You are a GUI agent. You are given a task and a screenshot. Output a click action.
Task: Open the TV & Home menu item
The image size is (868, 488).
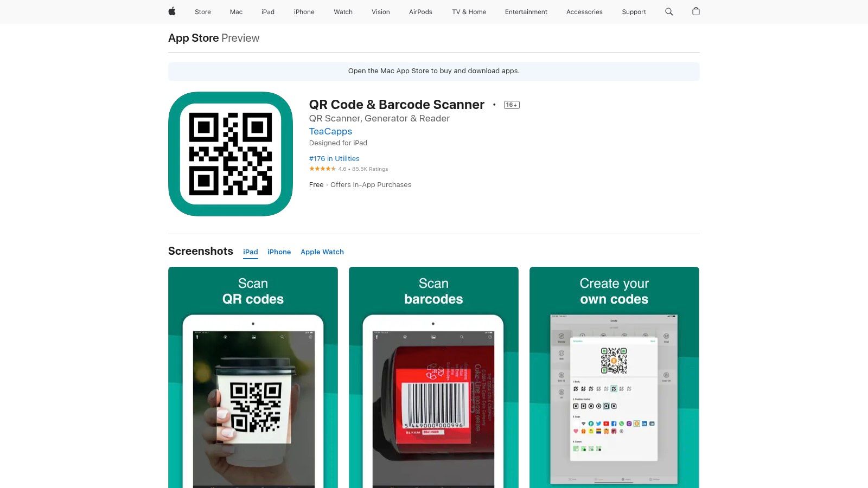(x=468, y=11)
